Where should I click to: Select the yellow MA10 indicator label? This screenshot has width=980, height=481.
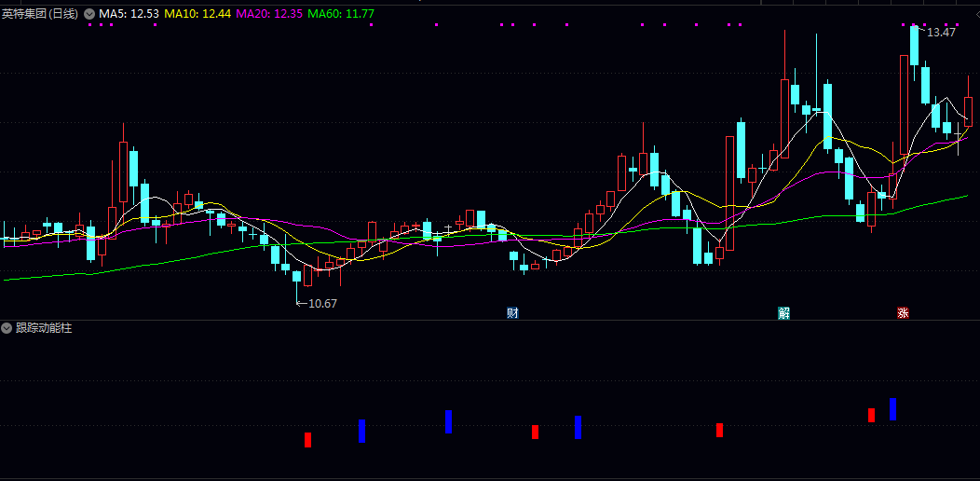[197, 14]
